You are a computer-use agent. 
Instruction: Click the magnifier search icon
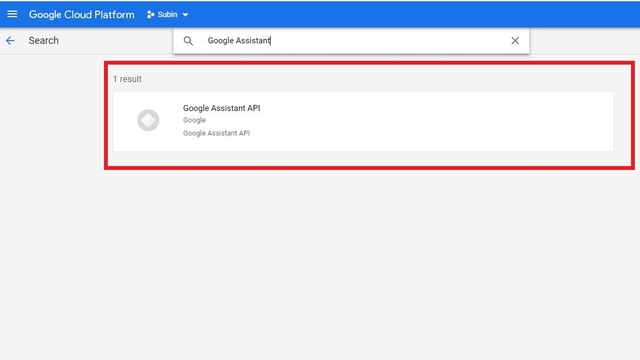click(188, 41)
